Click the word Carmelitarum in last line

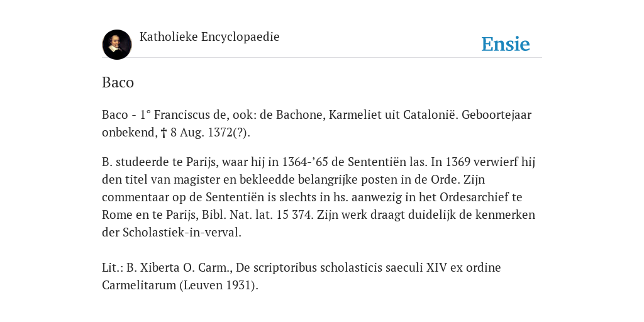point(139,285)
